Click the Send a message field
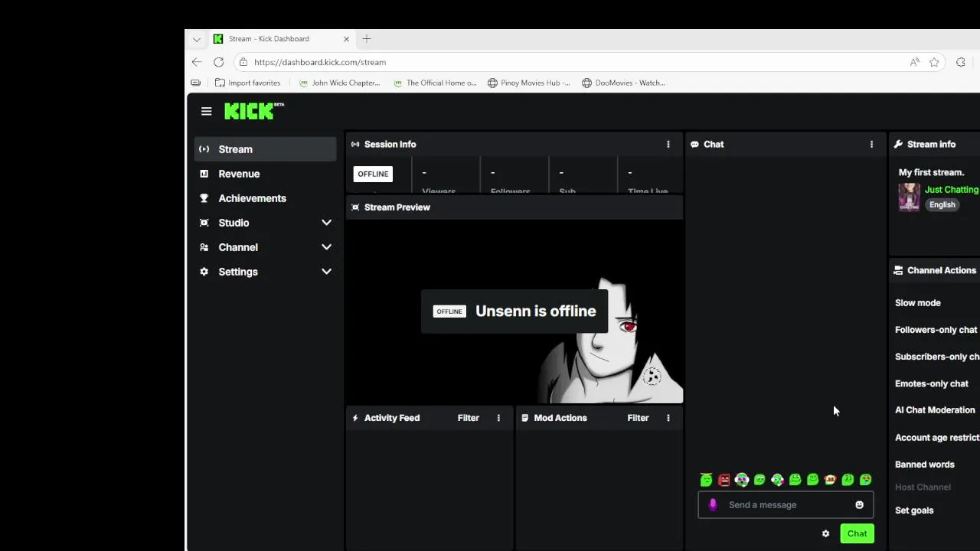Image resolution: width=980 pixels, height=551 pixels. coord(786,505)
